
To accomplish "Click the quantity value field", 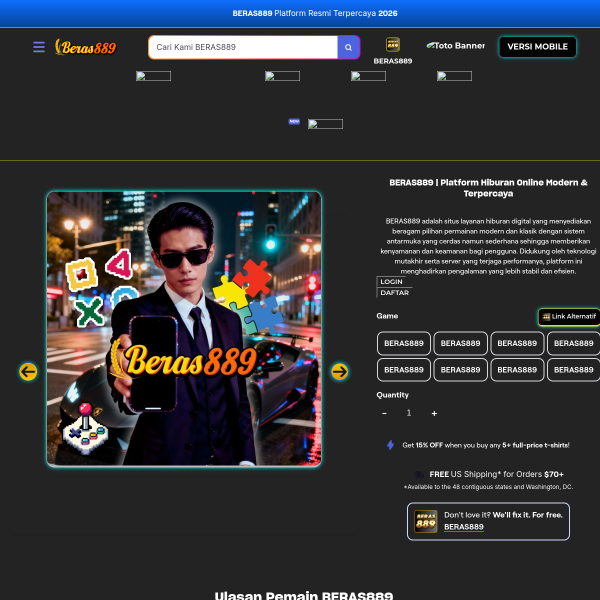I will click(x=409, y=413).
